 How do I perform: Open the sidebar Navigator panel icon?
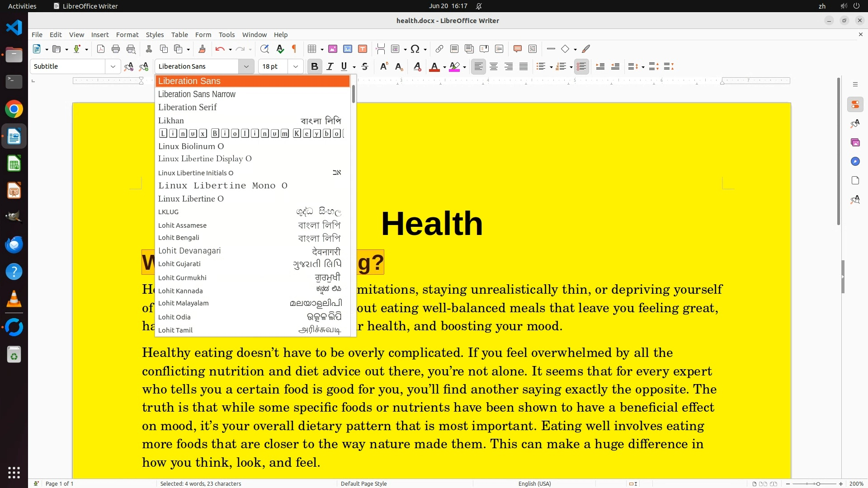pos(855,161)
